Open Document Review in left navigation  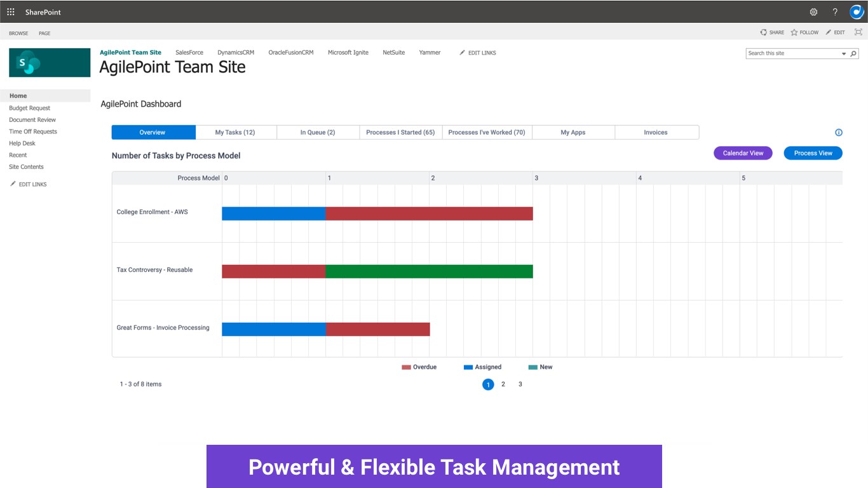point(32,119)
